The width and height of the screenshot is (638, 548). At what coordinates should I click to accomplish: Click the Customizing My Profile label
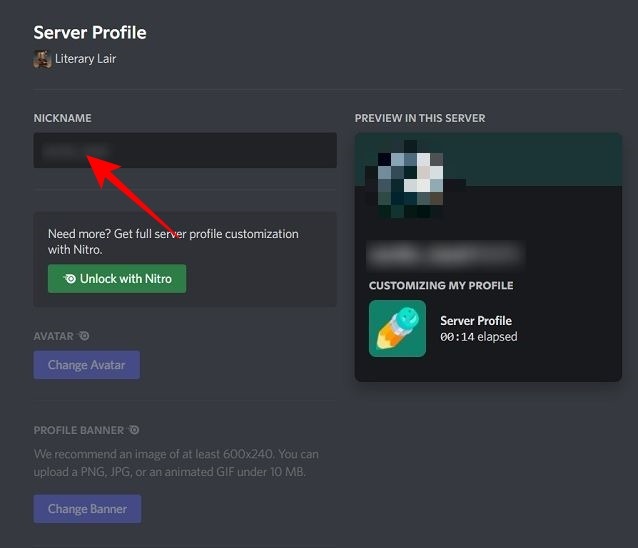pyautogui.click(x=441, y=286)
